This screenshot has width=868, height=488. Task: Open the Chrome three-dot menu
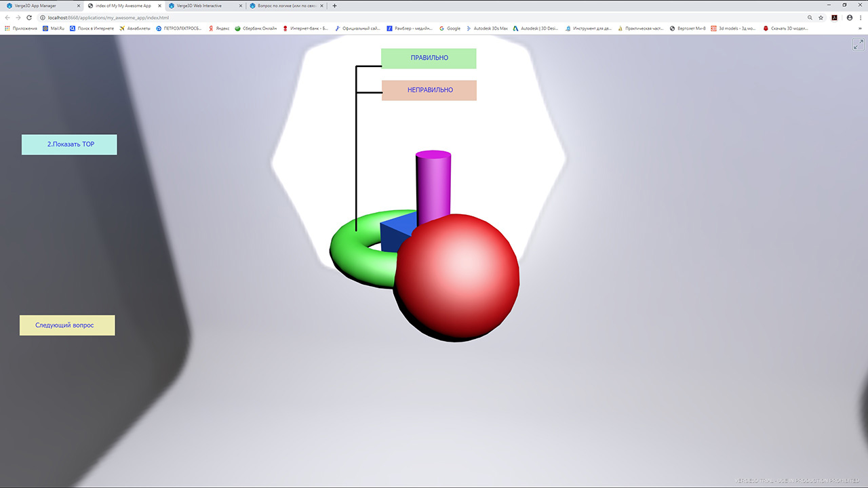pyautogui.click(x=861, y=18)
